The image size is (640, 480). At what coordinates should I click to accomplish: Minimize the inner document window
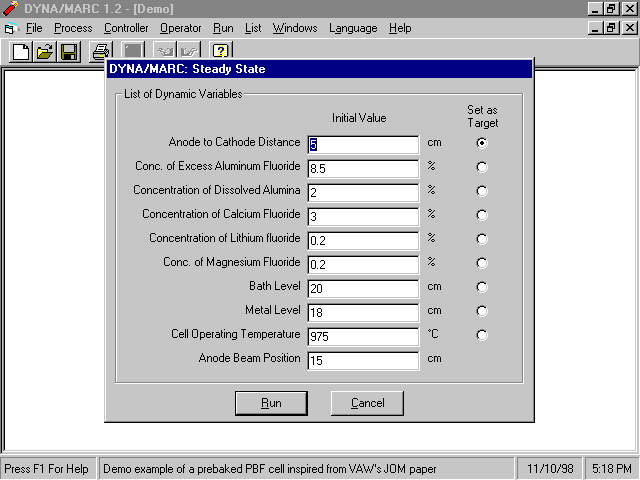(596, 28)
